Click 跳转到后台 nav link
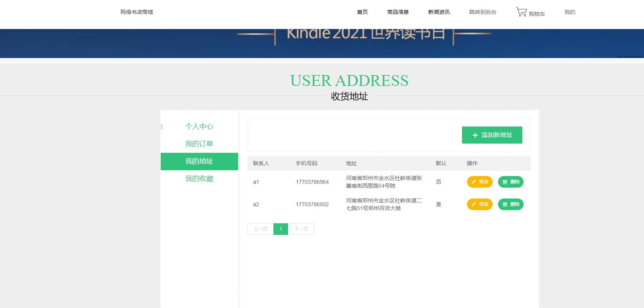 click(483, 12)
